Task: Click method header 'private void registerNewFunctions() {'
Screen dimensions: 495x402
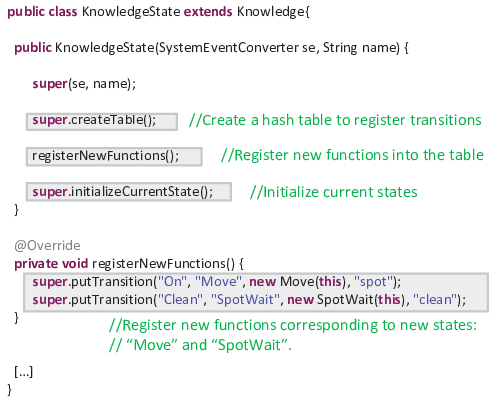Action: (129, 264)
